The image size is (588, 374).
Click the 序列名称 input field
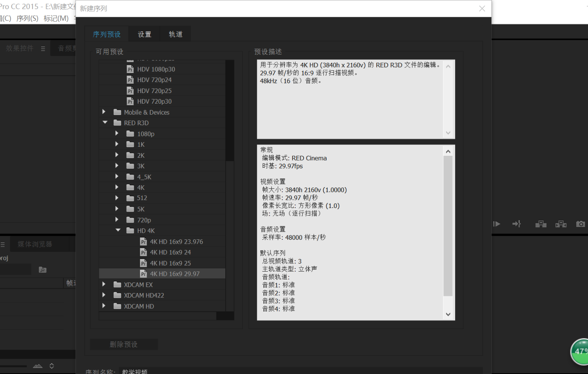(x=300, y=371)
